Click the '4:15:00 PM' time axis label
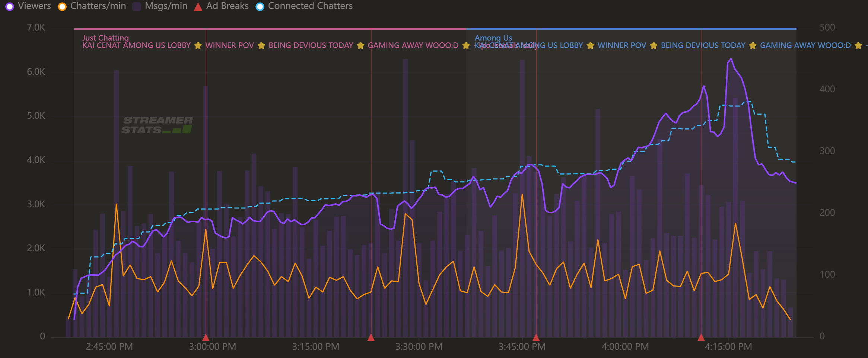The image size is (868, 358). (x=728, y=347)
